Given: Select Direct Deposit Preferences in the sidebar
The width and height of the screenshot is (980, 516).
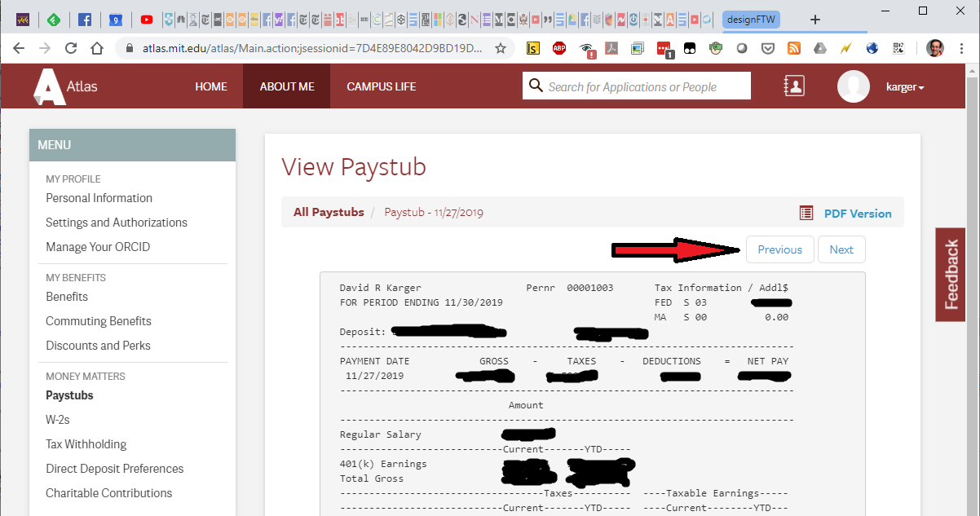Looking at the screenshot, I should tap(114, 469).
